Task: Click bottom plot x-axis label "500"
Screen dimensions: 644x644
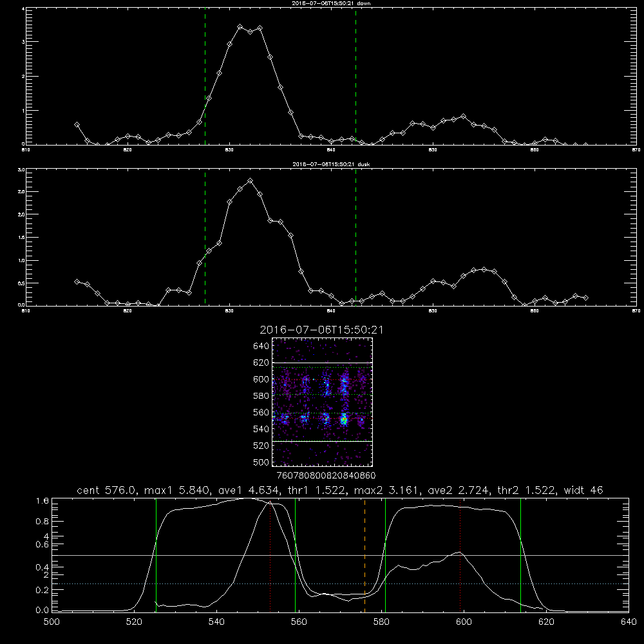Action: coord(52,622)
